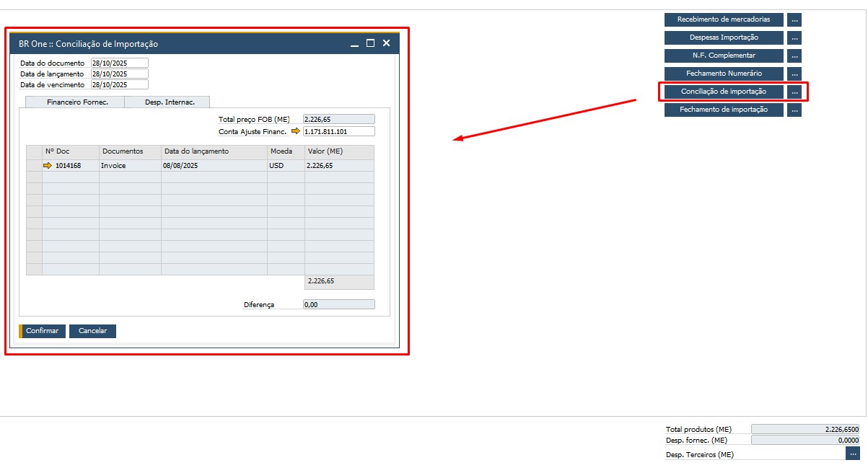Open ellipsis next to Fechamento de importação
868x473 pixels.
[x=794, y=110]
